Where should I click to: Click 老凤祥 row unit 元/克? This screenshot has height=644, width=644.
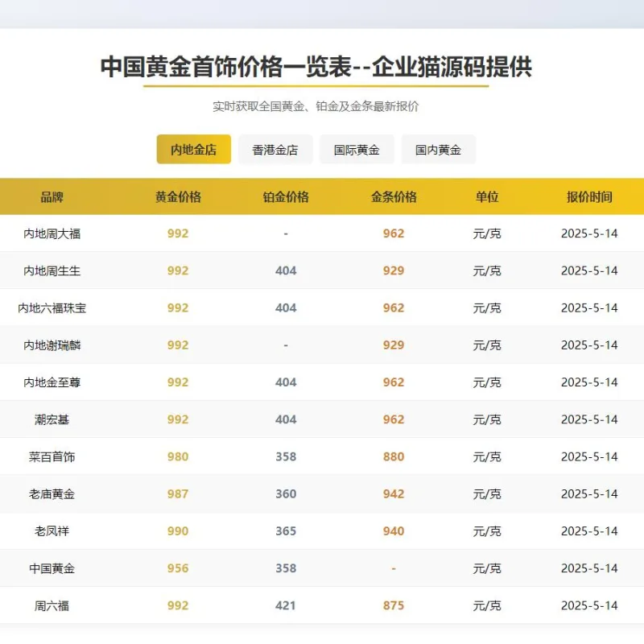pyautogui.click(x=487, y=531)
